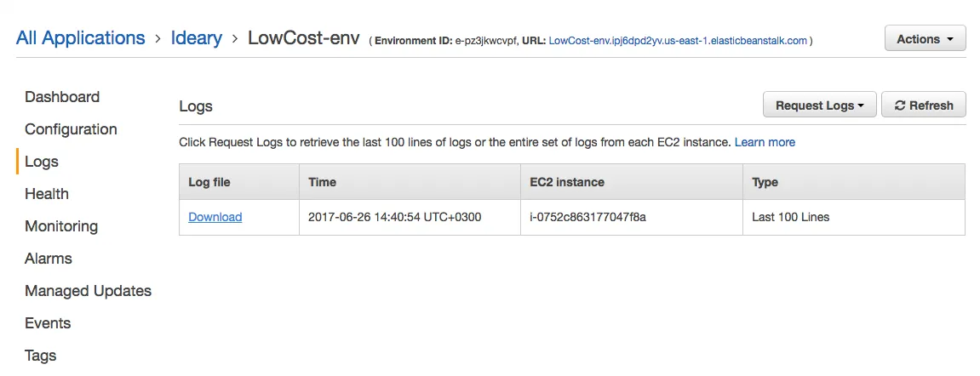Go to Managed Updates
The width and height of the screenshot is (980, 376).
coord(88,291)
